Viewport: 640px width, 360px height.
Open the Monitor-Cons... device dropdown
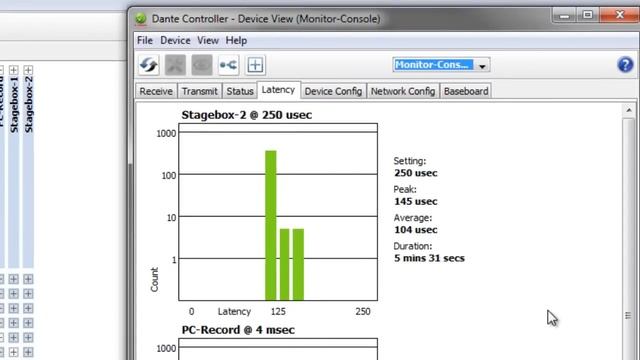click(x=441, y=65)
